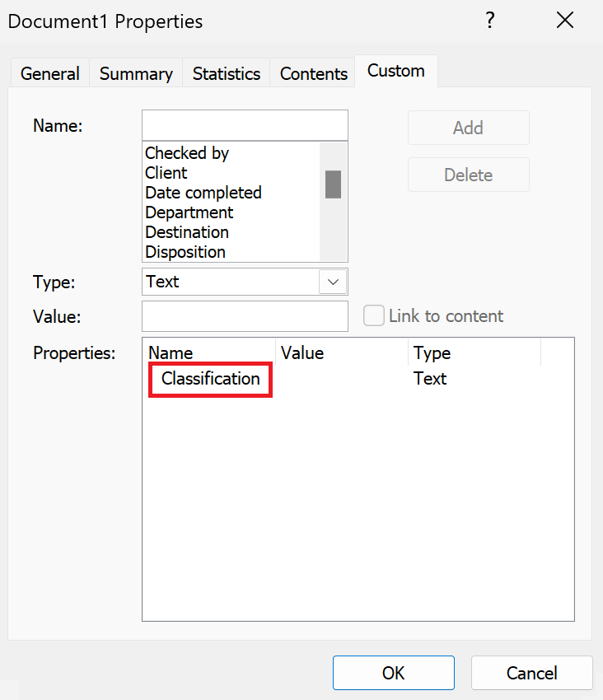603x700 pixels.
Task: Select 'Client' in the name list
Action: coord(166,173)
